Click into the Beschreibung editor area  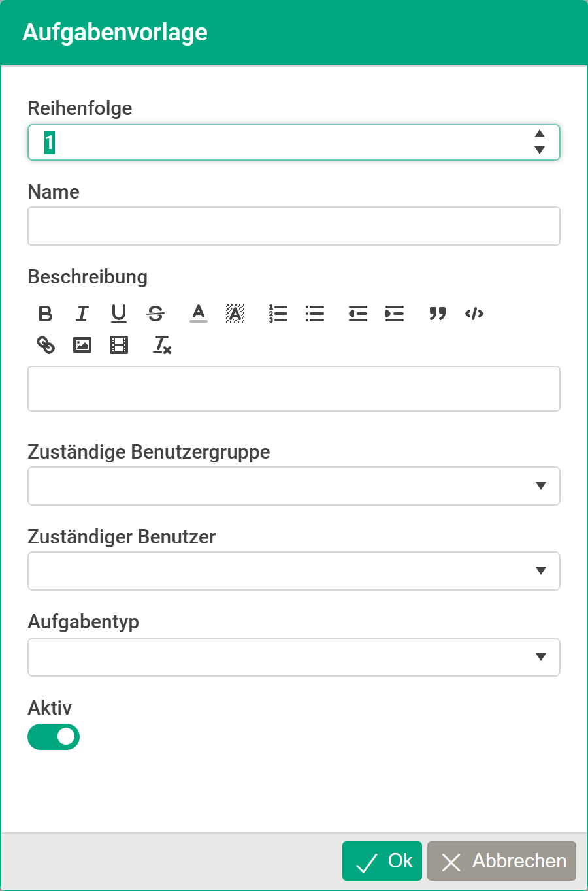[294, 389]
